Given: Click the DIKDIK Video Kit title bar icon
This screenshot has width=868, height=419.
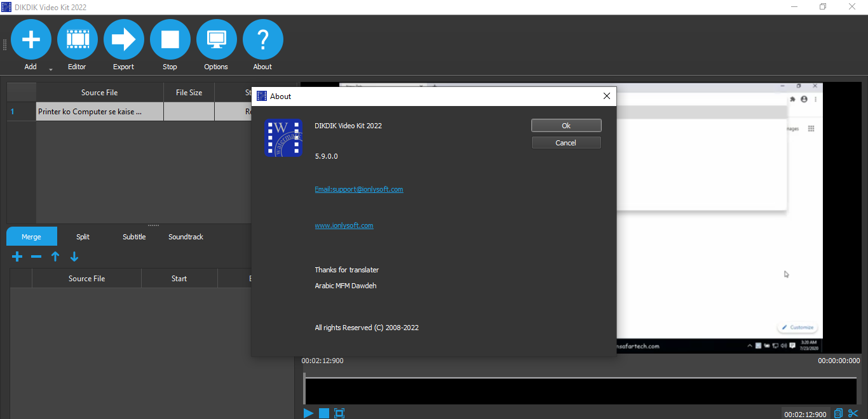Looking at the screenshot, I should 7,7.
